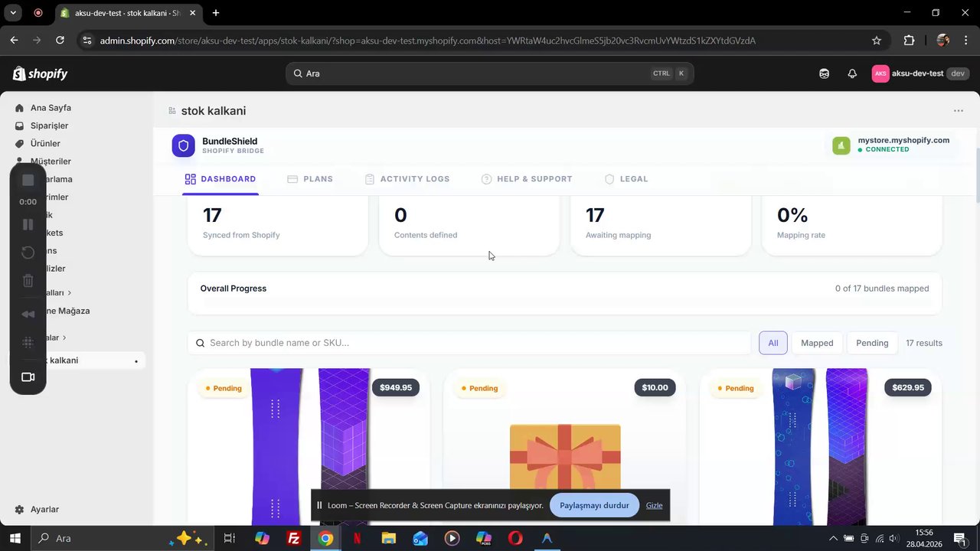This screenshot has height=551, width=980.
Task: Restart the Loom recording
Action: click(28, 253)
